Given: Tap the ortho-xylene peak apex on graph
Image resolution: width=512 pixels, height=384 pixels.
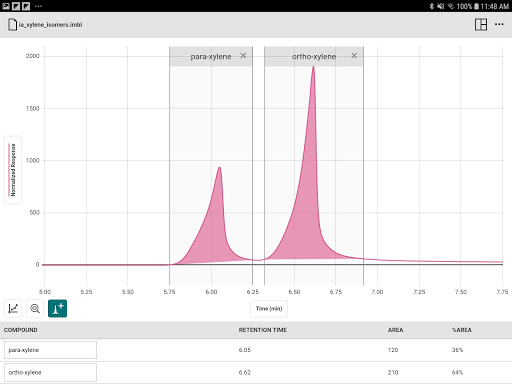Looking at the screenshot, I should pos(313,67).
